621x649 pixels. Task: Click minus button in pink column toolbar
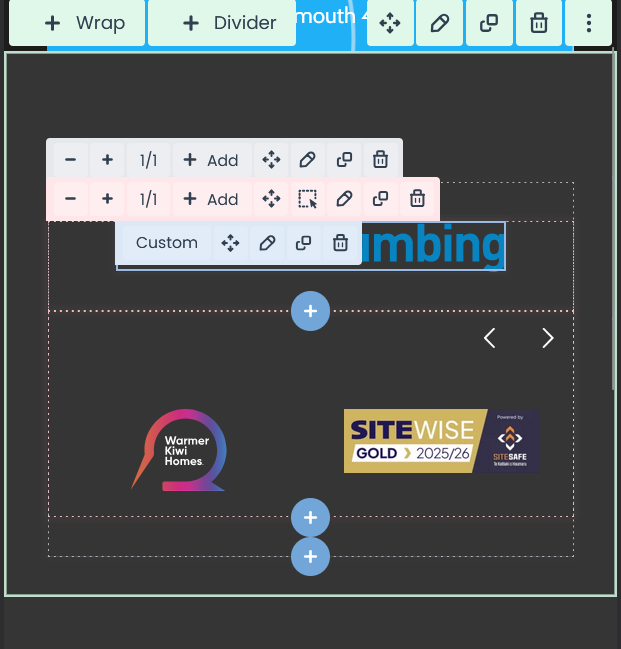[71, 199]
